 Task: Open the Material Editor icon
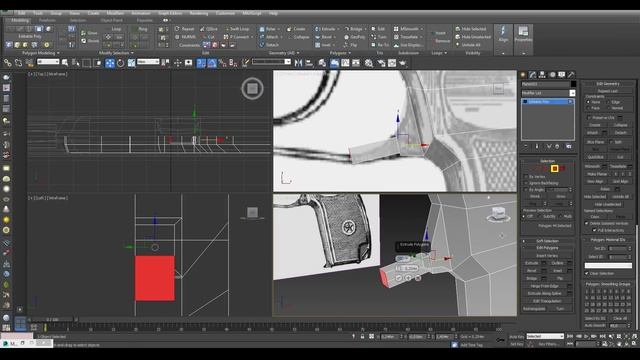pyautogui.click(x=369, y=63)
